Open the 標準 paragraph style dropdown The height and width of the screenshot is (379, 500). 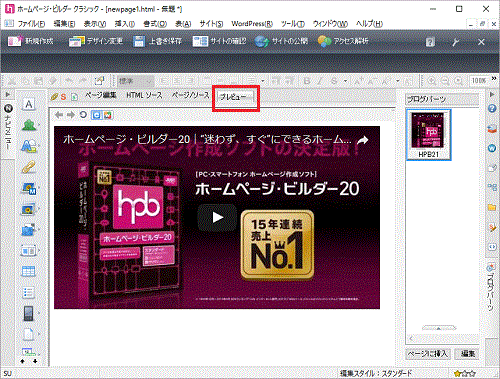tap(135, 81)
